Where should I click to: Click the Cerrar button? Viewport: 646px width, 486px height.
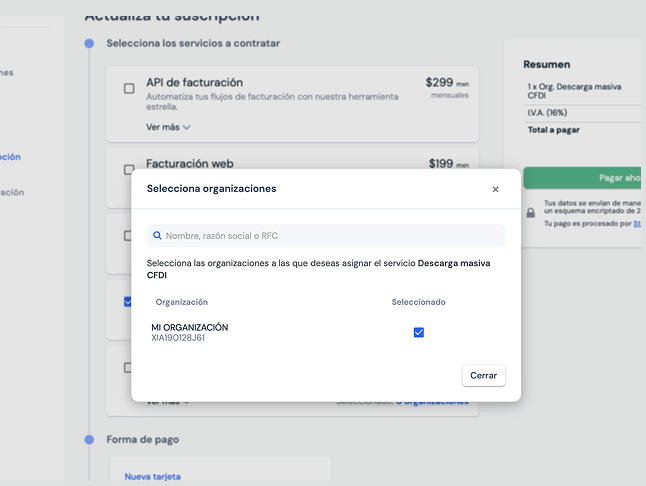(x=483, y=375)
